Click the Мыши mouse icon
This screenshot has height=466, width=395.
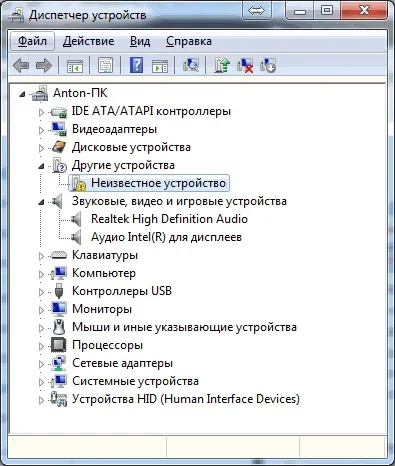59,327
